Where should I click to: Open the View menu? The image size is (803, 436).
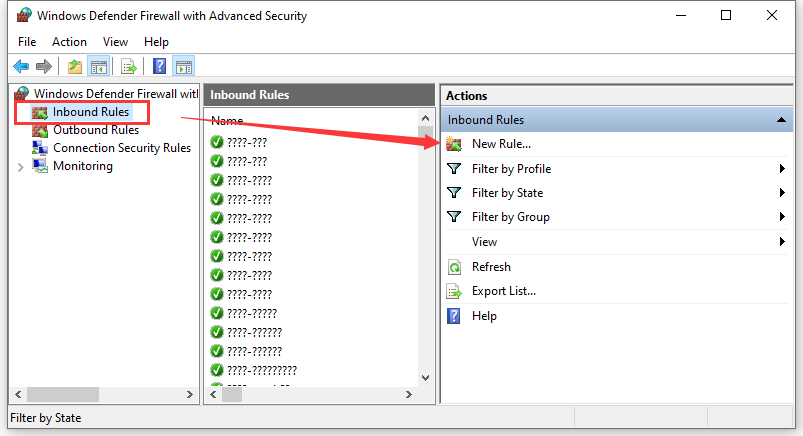[x=115, y=42]
